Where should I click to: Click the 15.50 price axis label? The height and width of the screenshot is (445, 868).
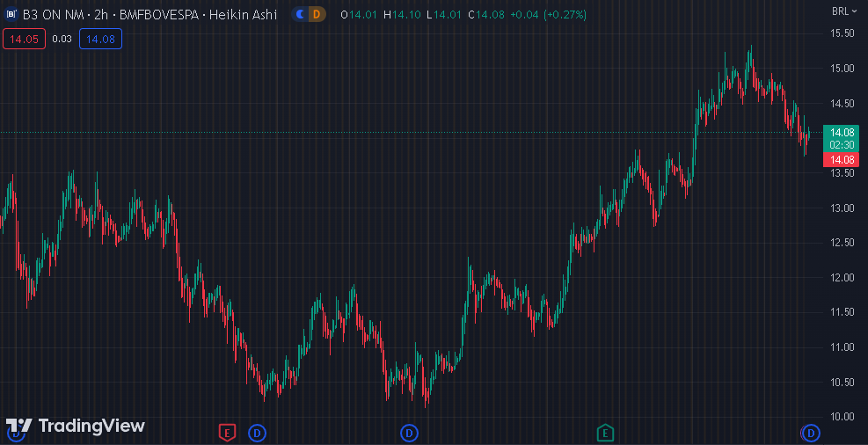(x=842, y=33)
